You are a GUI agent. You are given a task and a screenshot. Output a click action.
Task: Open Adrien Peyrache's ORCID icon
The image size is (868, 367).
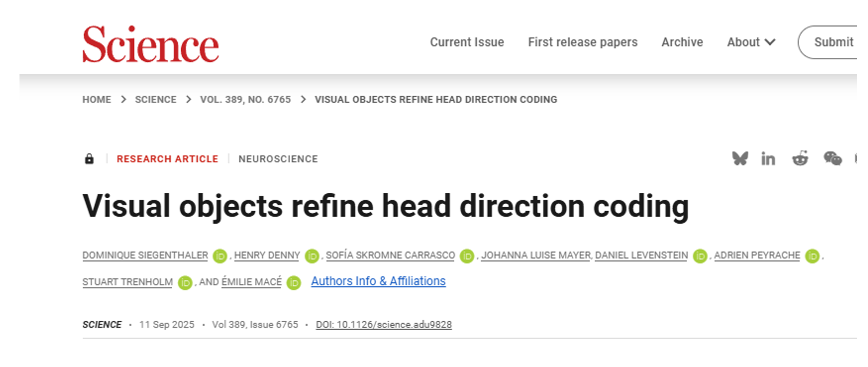tap(812, 256)
